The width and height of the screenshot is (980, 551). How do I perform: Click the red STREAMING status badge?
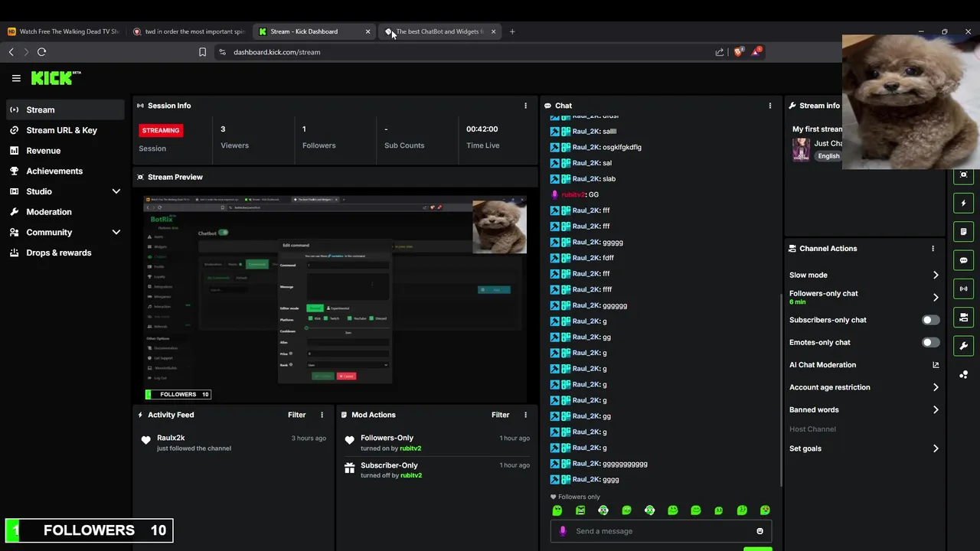pyautogui.click(x=161, y=130)
